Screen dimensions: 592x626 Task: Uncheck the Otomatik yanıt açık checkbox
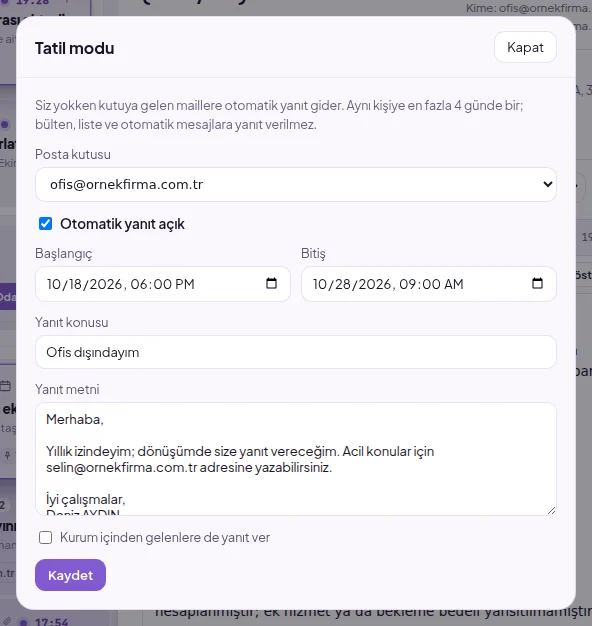click(x=46, y=224)
